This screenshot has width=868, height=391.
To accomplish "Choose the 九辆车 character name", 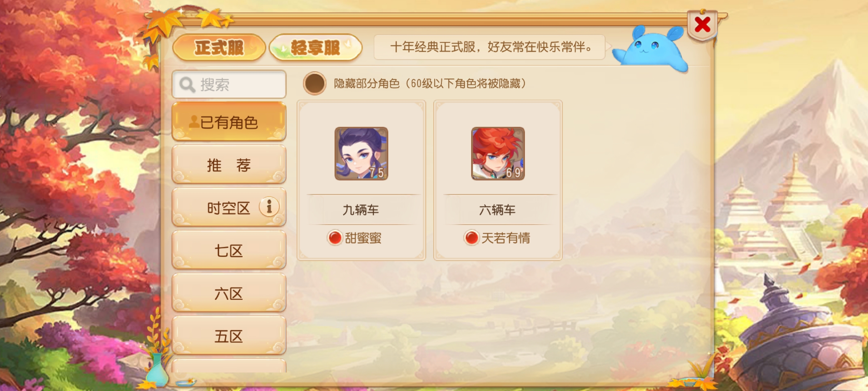I will [361, 210].
